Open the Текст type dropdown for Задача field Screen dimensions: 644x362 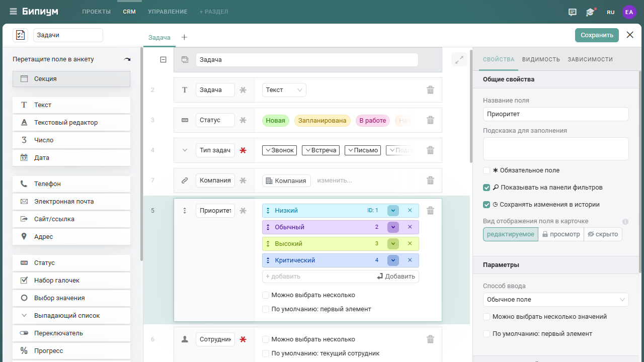[x=284, y=90]
